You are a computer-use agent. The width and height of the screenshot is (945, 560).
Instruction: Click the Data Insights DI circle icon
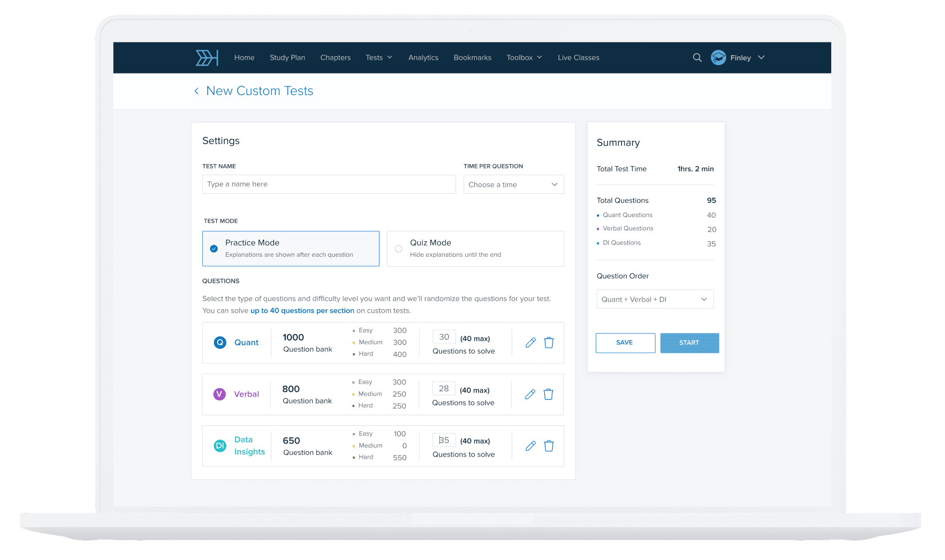point(220,446)
